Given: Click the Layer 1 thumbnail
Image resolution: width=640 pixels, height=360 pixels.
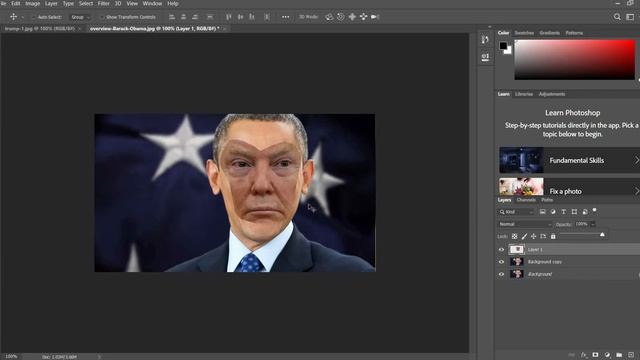Looking at the screenshot, I should 517,249.
